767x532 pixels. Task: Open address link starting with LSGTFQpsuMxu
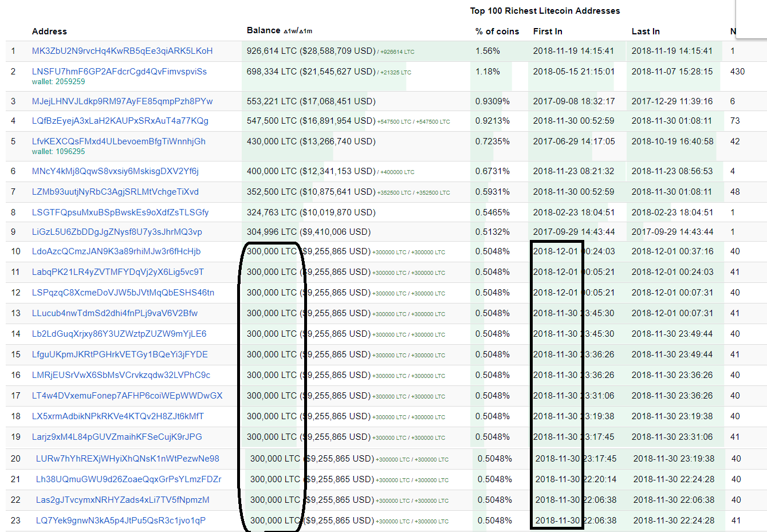point(120,212)
